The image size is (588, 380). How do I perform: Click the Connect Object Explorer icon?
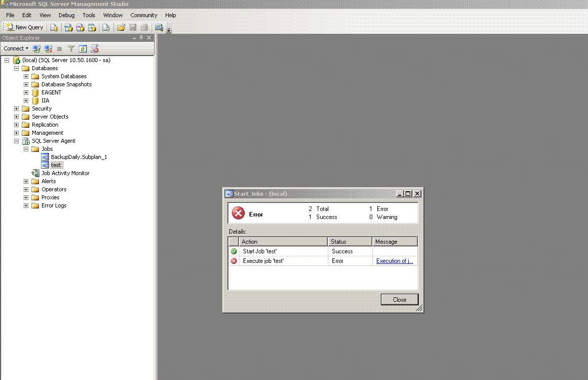[x=36, y=49]
